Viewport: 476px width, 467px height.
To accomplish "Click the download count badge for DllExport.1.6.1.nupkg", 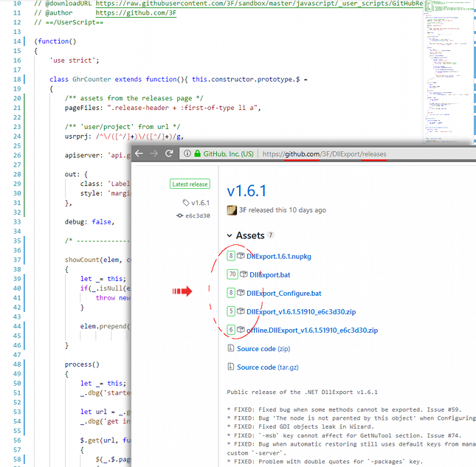I will [231, 256].
